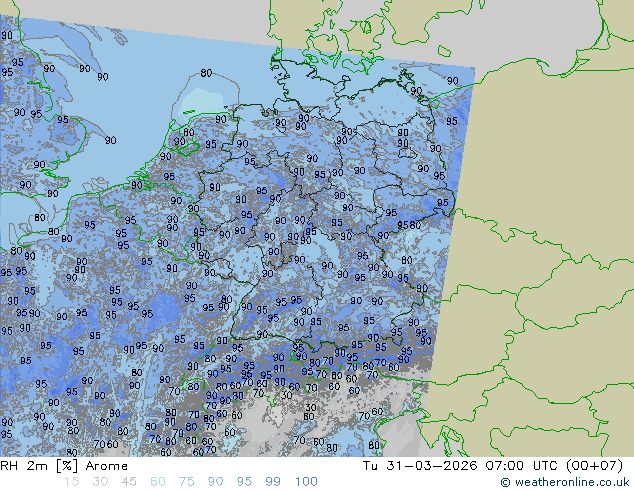
Task: Click legend value 75 in the color scale
Action: click(187, 482)
